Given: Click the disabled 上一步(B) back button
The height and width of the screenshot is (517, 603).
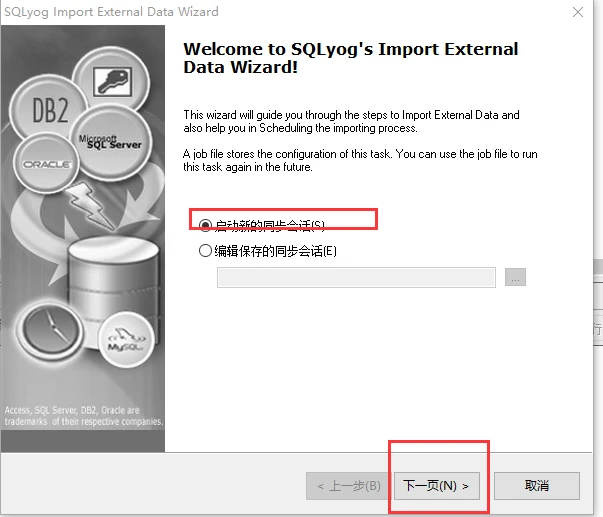Looking at the screenshot, I should click(x=348, y=486).
